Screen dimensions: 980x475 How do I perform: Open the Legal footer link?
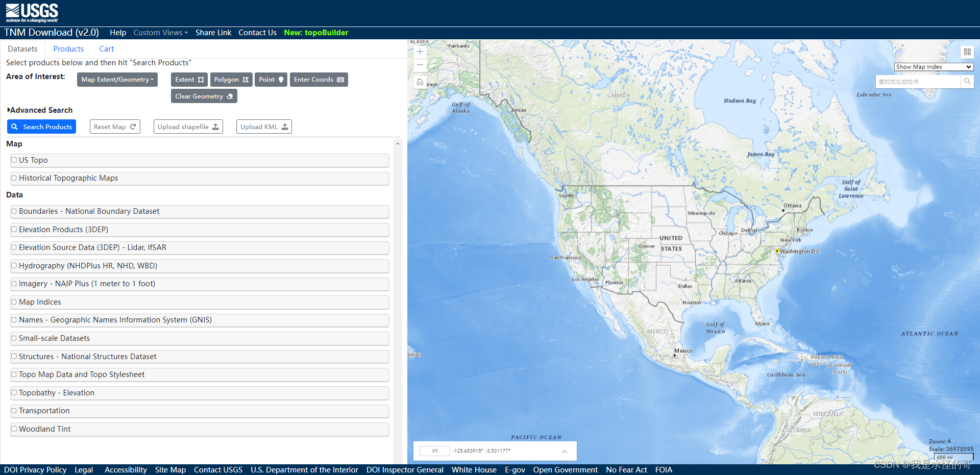click(84, 470)
